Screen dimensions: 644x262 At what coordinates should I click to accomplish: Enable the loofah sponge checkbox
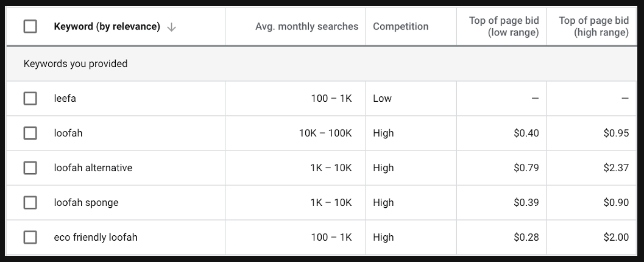pyautogui.click(x=30, y=202)
